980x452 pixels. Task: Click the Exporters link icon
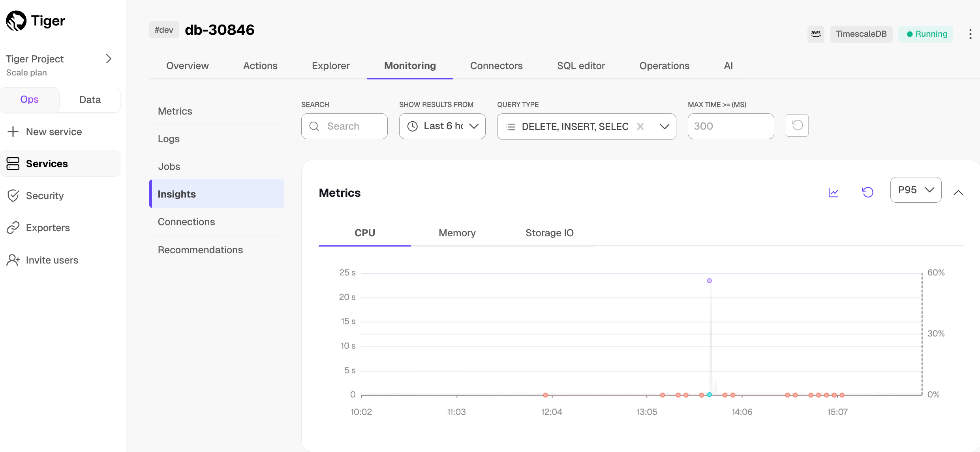(x=13, y=228)
